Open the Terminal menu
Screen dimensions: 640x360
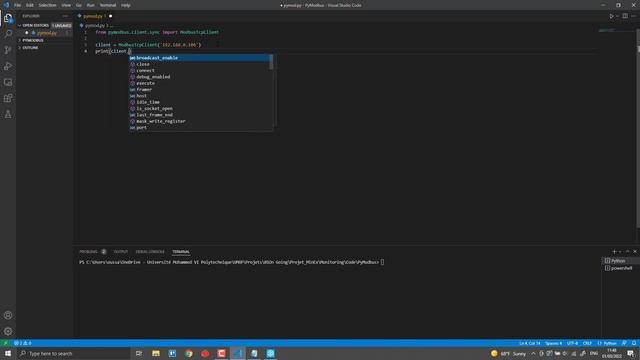(108, 5)
